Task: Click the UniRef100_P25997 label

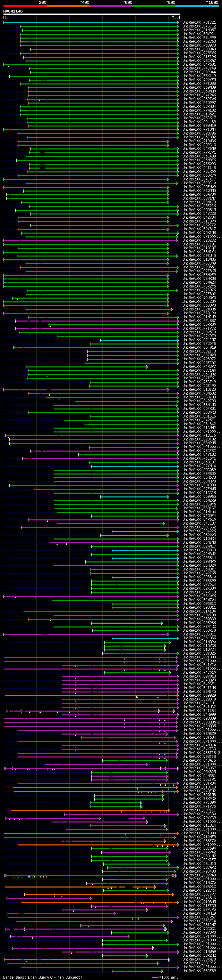Action: (199, 103)
